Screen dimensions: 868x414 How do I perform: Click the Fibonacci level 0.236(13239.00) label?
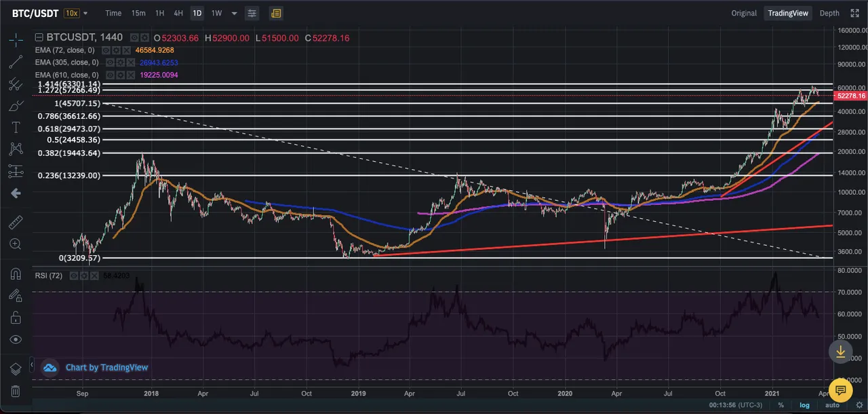(x=69, y=175)
